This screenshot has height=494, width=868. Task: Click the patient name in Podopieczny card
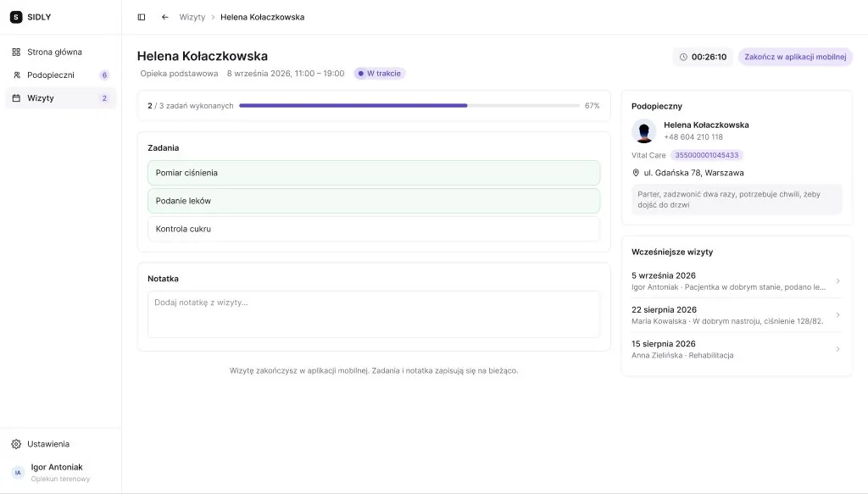pyautogui.click(x=706, y=125)
